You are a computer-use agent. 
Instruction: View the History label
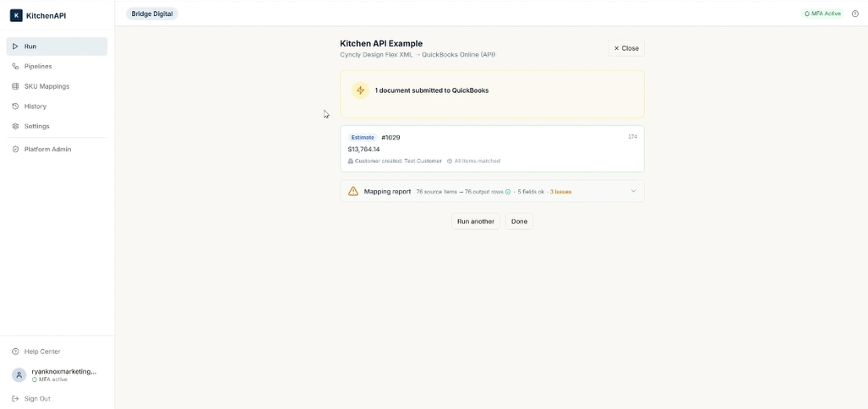tap(35, 106)
